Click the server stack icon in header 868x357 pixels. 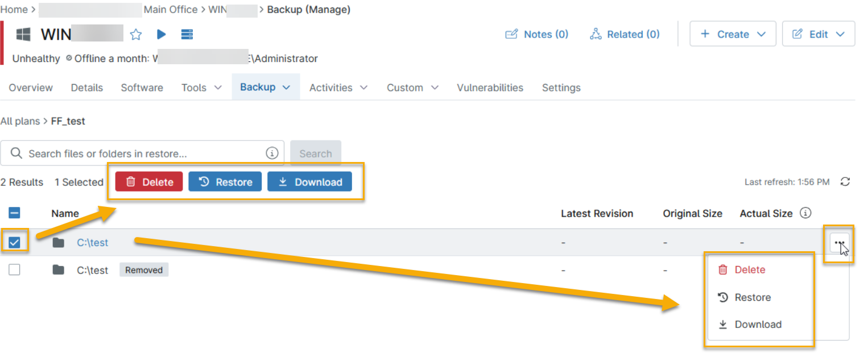click(x=187, y=35)
